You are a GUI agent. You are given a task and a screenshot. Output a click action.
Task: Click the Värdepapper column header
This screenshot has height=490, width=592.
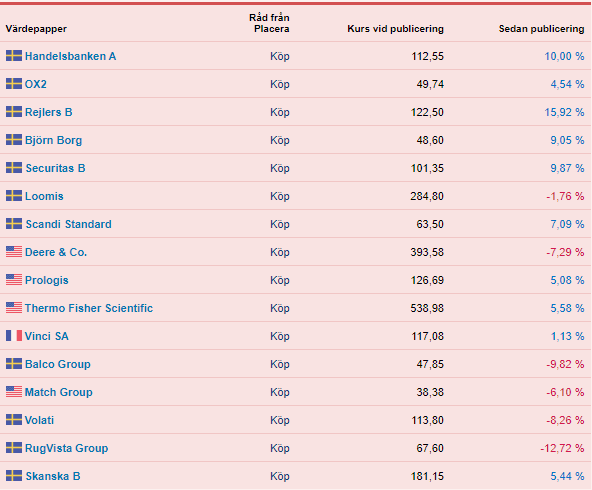pyautogui.click(x=36, y=29)
